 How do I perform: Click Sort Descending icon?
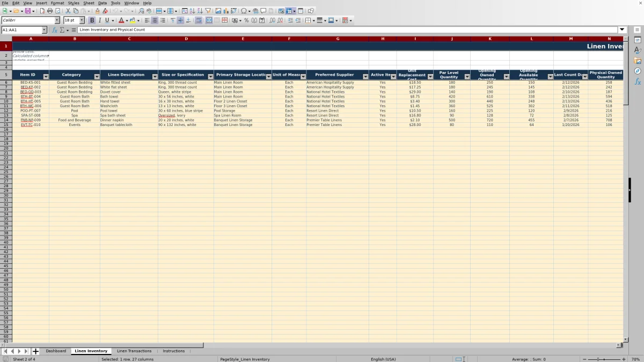(200, 11)
